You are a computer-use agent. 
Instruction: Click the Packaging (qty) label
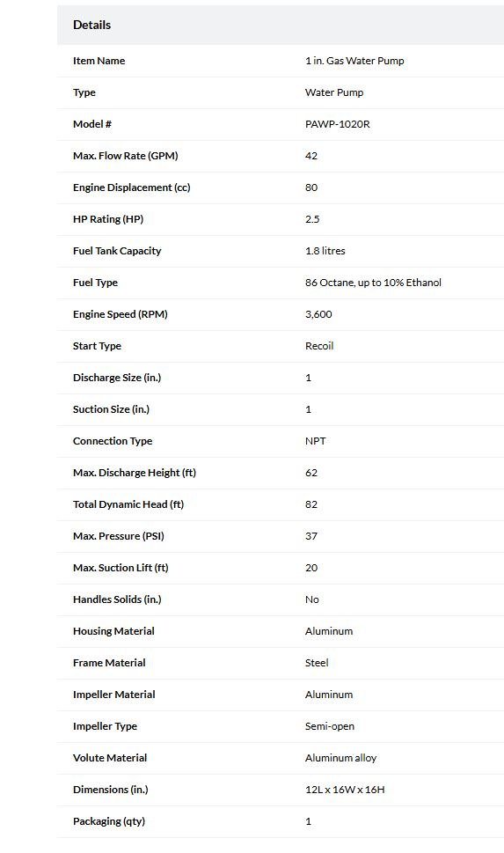(109, 821)
